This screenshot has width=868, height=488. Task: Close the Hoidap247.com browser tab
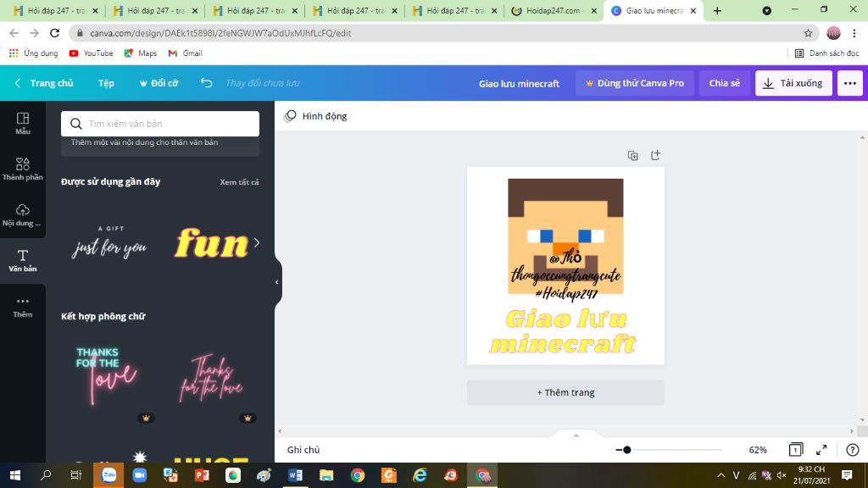coord(594,10)
